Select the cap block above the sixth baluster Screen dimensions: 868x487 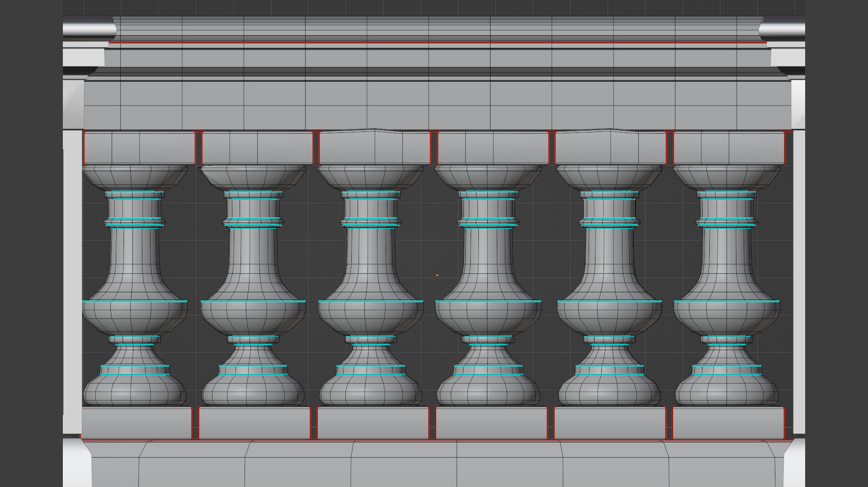[x=729, y=148]
